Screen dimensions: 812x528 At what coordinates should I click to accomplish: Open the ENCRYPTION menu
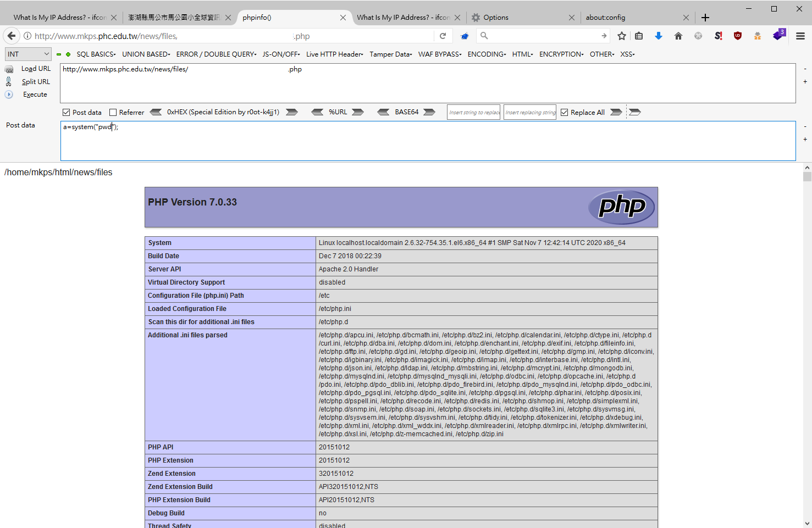coord(561,54)
